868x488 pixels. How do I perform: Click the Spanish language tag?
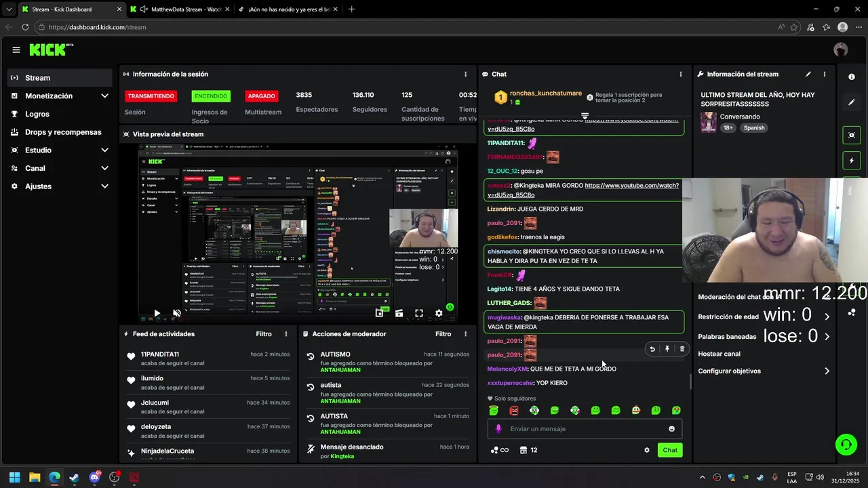pos(753,127)
